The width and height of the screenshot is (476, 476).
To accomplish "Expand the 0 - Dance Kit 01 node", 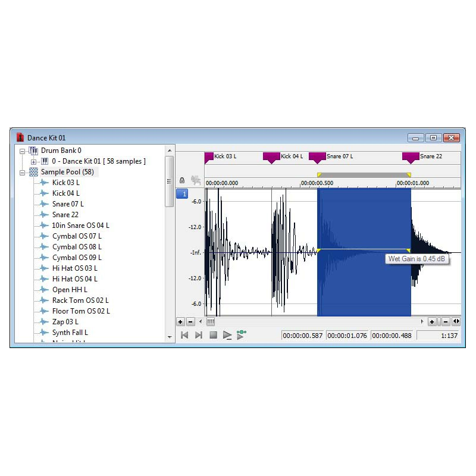I will click(x=33, y=161).
